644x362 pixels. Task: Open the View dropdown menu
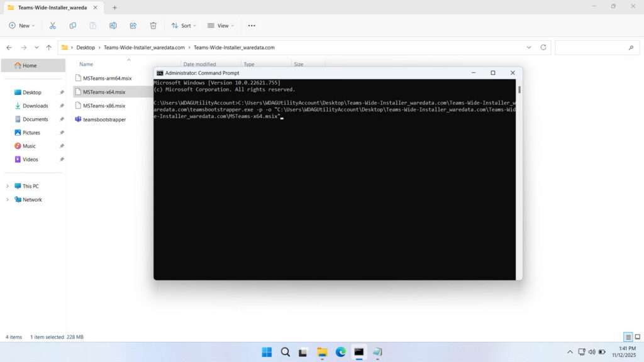[x=220, y=25]
